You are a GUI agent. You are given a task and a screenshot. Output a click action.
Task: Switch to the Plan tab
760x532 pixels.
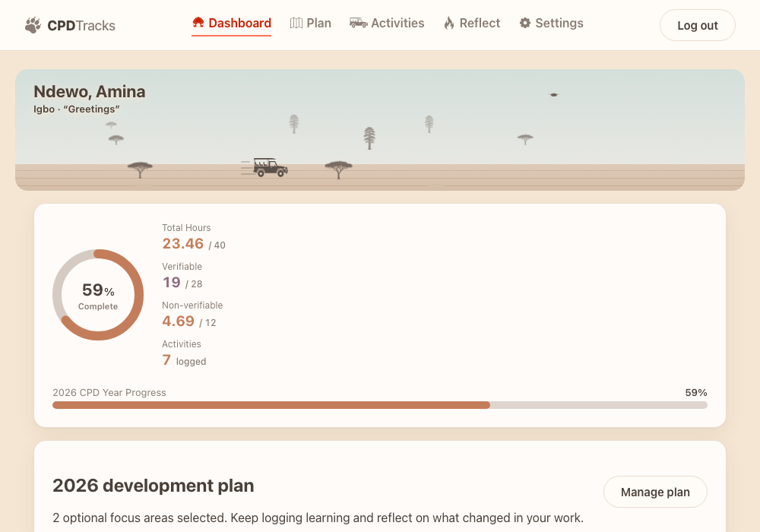click(311, 24)
